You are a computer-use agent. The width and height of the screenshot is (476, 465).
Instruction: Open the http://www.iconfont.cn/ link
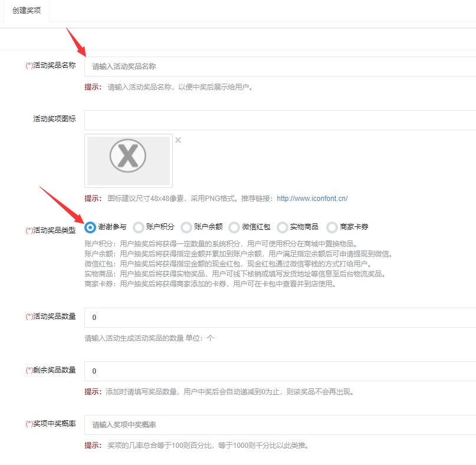click(312, 199)
